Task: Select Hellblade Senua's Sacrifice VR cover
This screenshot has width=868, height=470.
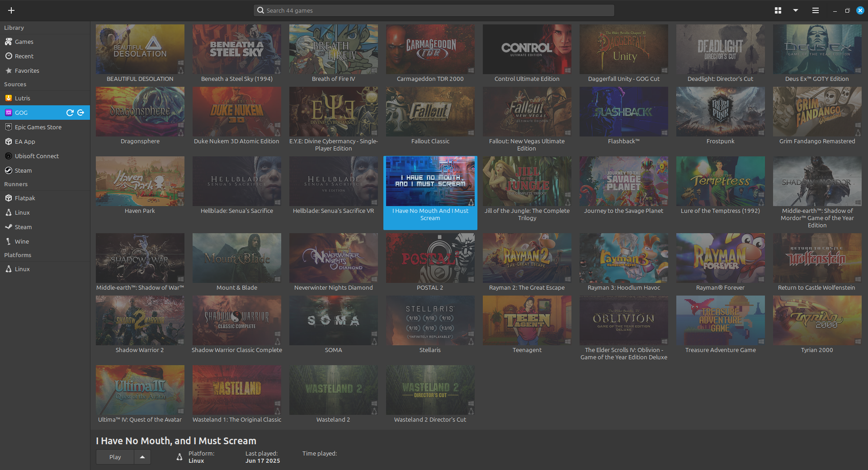Action: coord(334,181)
